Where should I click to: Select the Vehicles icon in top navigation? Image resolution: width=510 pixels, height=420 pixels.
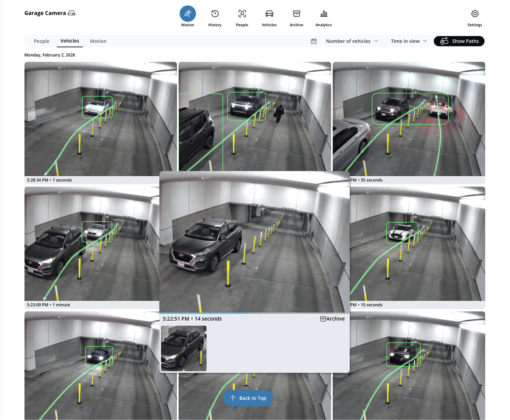(x=269, y=14)
